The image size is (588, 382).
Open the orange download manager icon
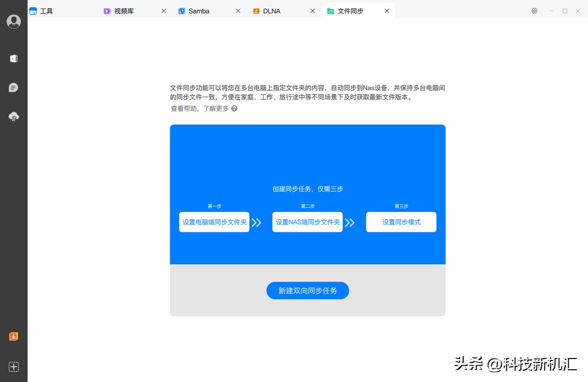coord(14,336)
